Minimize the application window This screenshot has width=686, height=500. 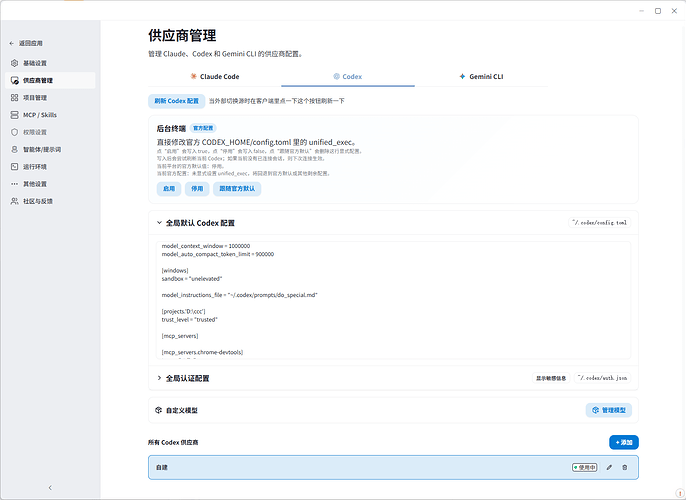coord(641,11)
